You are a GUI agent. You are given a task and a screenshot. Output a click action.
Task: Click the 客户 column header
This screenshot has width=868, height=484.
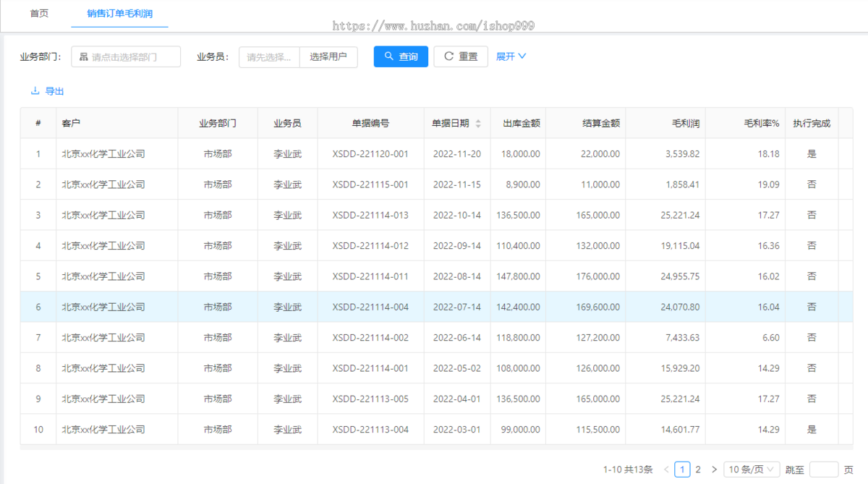point(71,124)
